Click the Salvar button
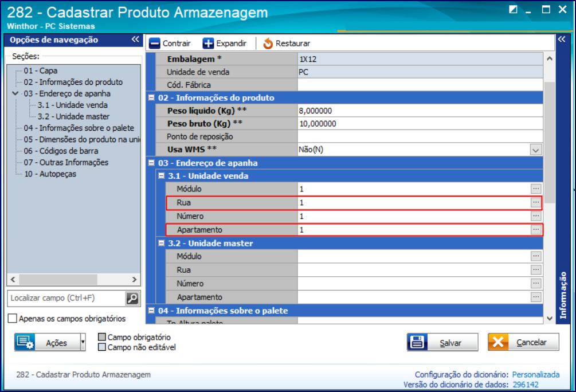Viewport: 576px width, 392px height. 442,342
